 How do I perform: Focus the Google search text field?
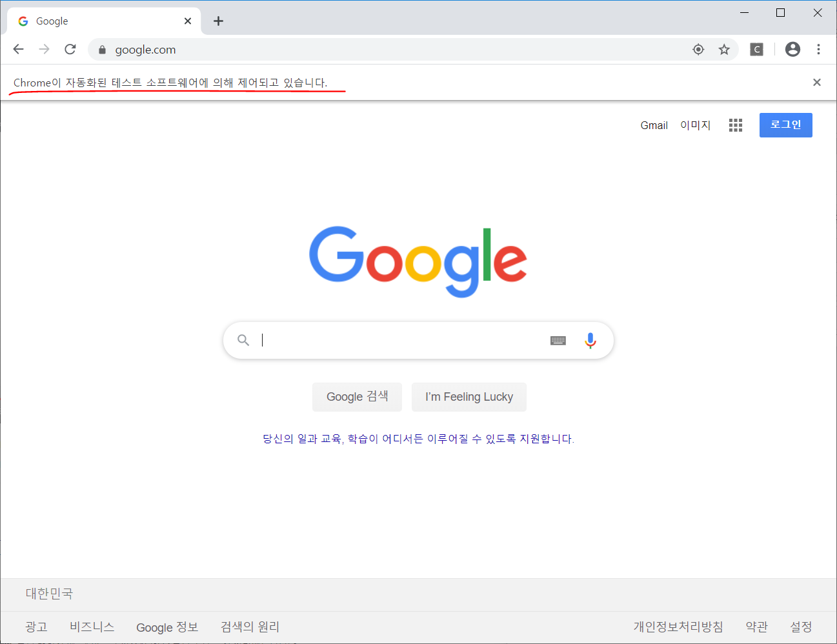pos(400,340)
